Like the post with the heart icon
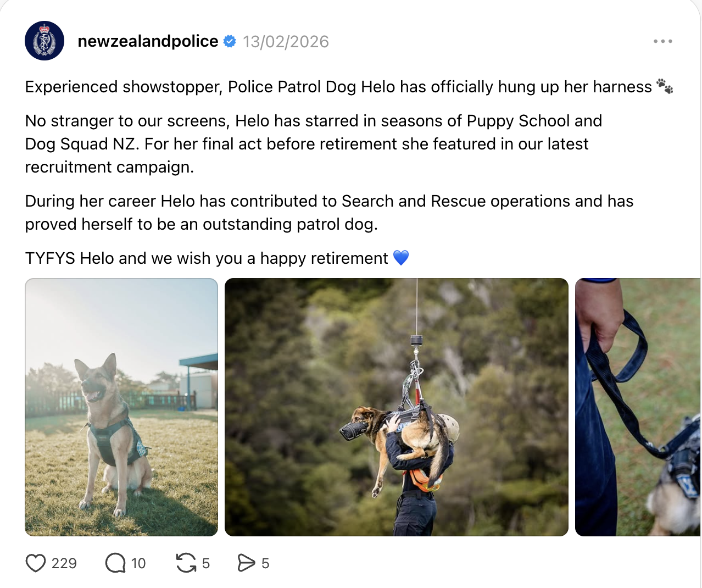 coord(36,563)
